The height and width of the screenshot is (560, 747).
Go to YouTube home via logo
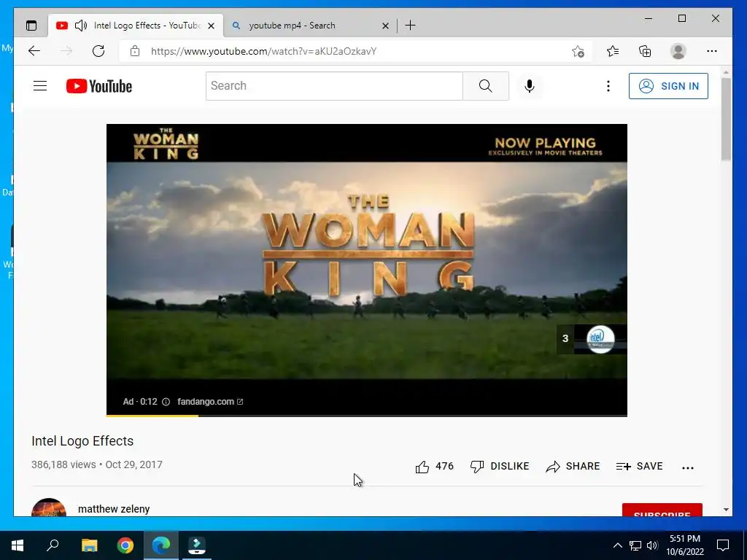[99, 86]
